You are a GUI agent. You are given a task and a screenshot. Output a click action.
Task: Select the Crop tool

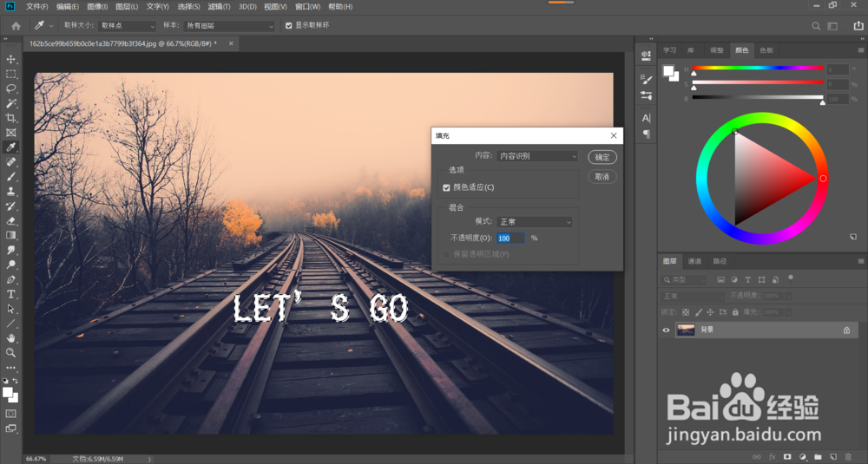(x=10, y=118)
